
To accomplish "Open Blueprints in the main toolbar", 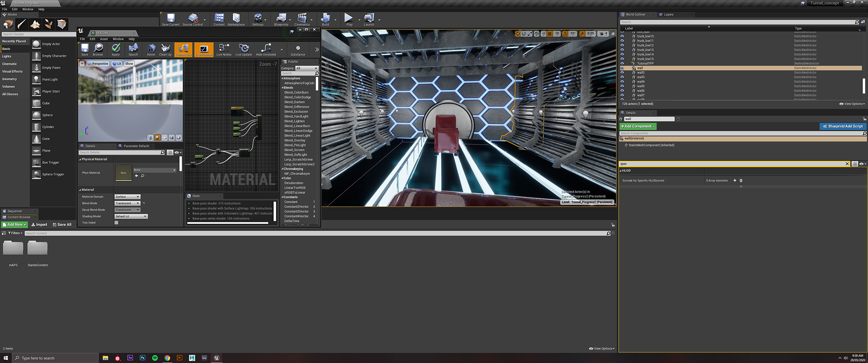I will pos(281,20).
